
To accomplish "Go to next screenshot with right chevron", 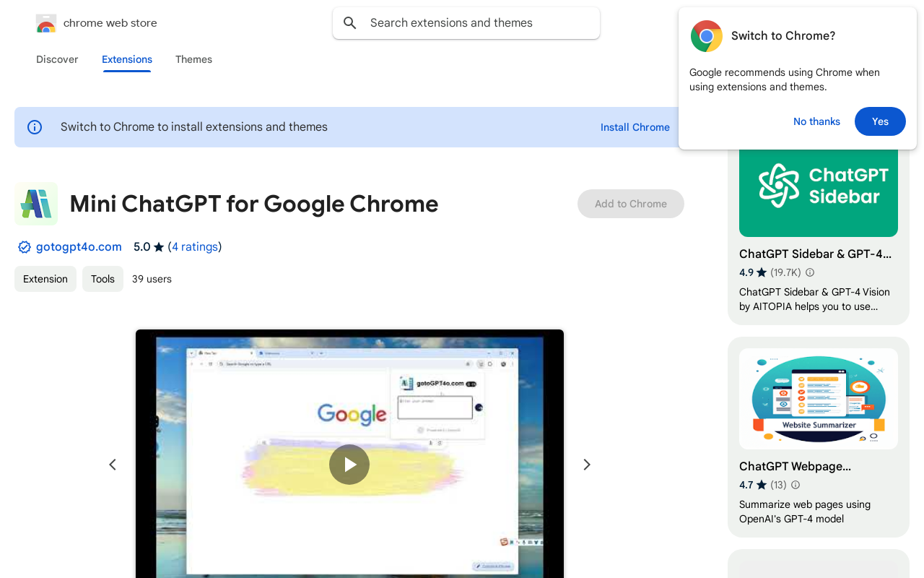I will click(x=587, y=465).
